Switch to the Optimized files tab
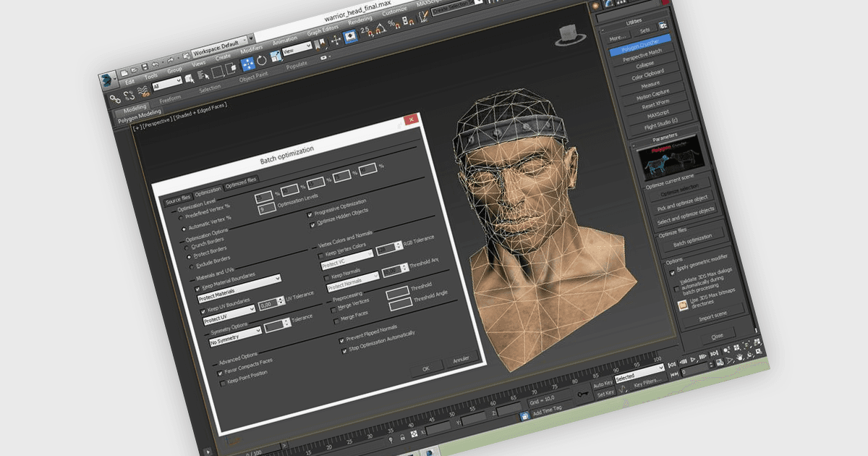The height and width of the screenshot is (456, 868). tap(241, 182)
